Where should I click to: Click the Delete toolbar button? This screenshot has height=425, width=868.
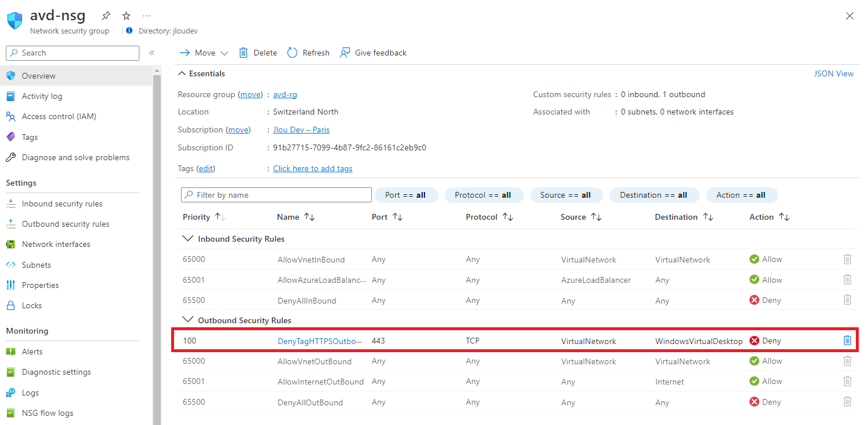(x=258, y=53)
